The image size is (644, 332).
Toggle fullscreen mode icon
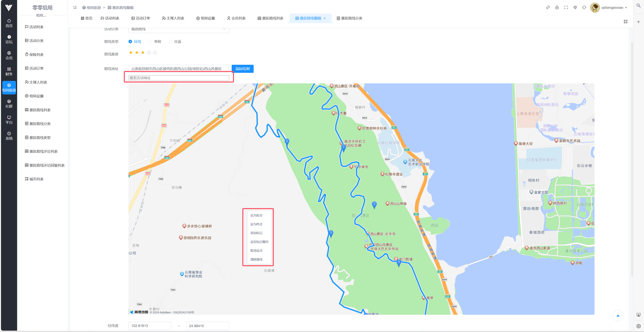pyautogui.click(x=566, y=8)
